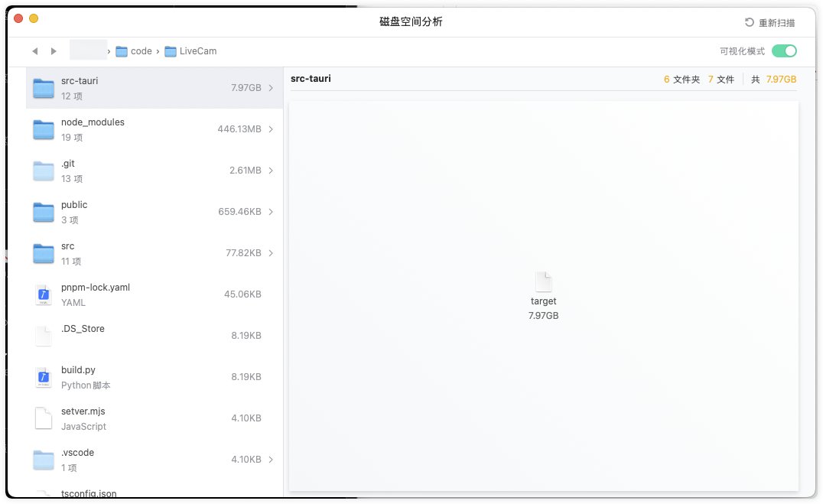Click the tsconfig.json file name
The height and width of the screenshot is (504, 823).
89,493
